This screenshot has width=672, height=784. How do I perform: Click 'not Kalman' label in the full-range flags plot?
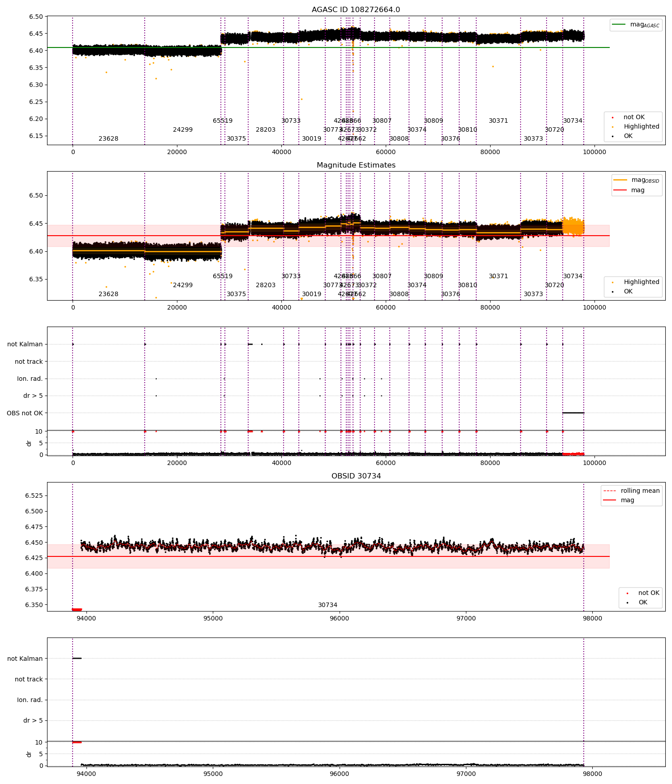(25, 344)
